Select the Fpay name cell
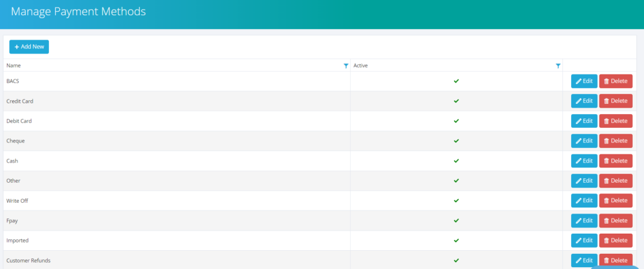This screenshot has height=269, width=644. [x=177, y=220]
